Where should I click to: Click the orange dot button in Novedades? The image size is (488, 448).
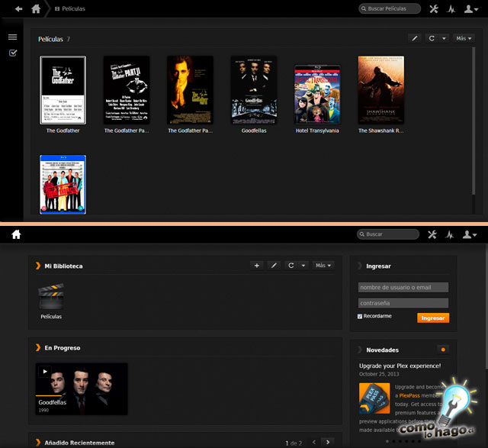click(x=443, y=350)
